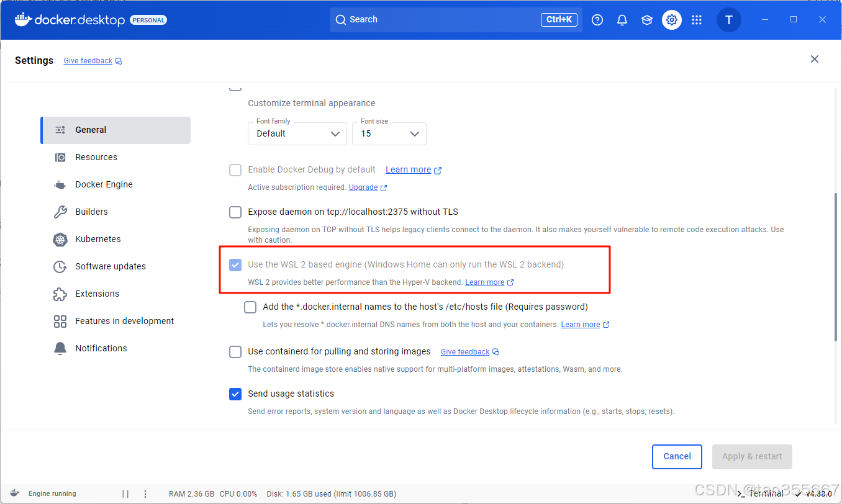Click the Docker Engine whale icon
This screenshot has height=504, width=842.
point(60,184)
